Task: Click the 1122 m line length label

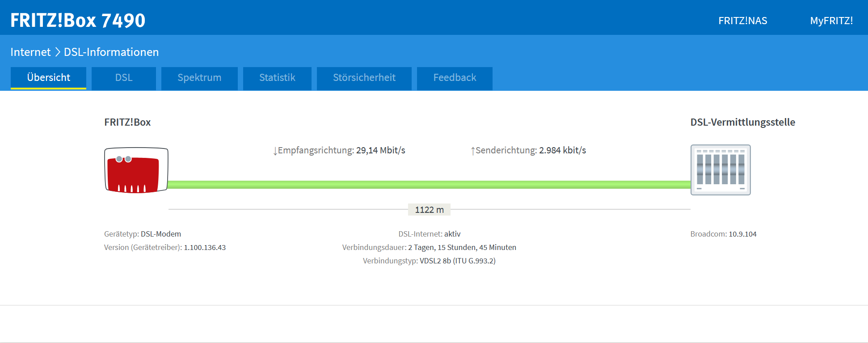Action: [429, 210]
